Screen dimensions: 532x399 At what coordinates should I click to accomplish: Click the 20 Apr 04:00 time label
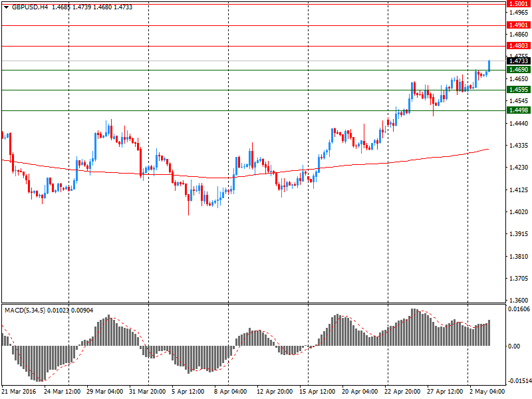(x=360, y=392)
